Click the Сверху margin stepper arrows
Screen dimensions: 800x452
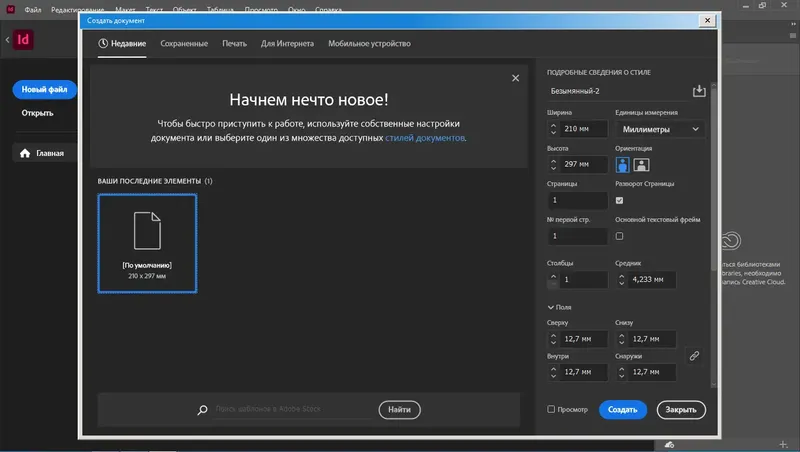[x=554, y=339]
